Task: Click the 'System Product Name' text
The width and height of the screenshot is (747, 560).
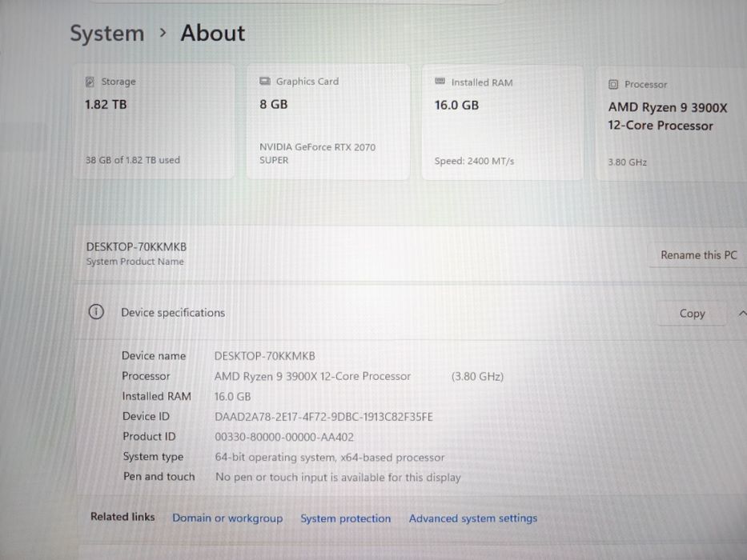Action: pyautogui.click(x=135, y=262)
